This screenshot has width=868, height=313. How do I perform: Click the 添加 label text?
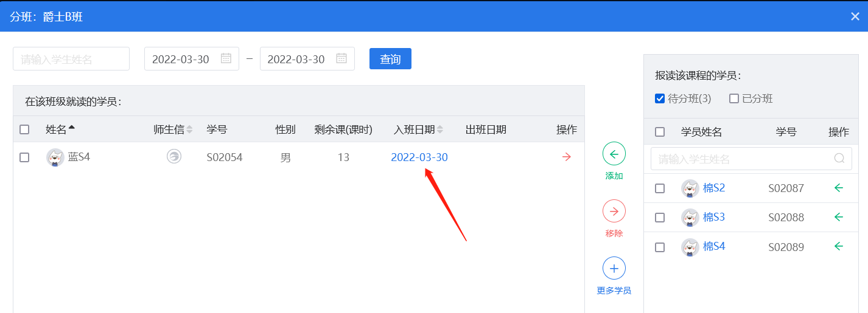(614, 176)
